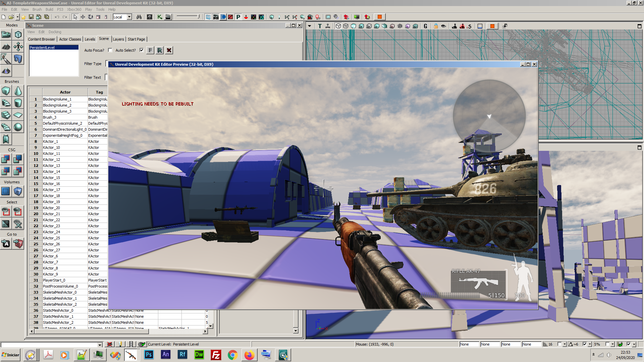Open FileZilla from the taskbar
644x362 pixels.
(216, 355)
